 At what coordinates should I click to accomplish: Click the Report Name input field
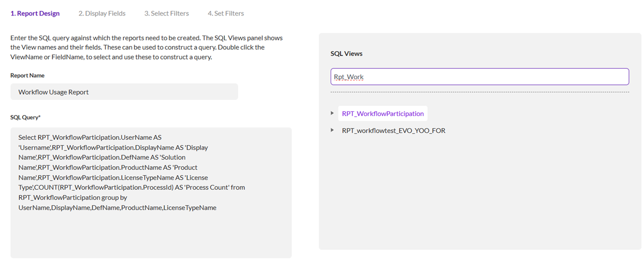point(124,92)
